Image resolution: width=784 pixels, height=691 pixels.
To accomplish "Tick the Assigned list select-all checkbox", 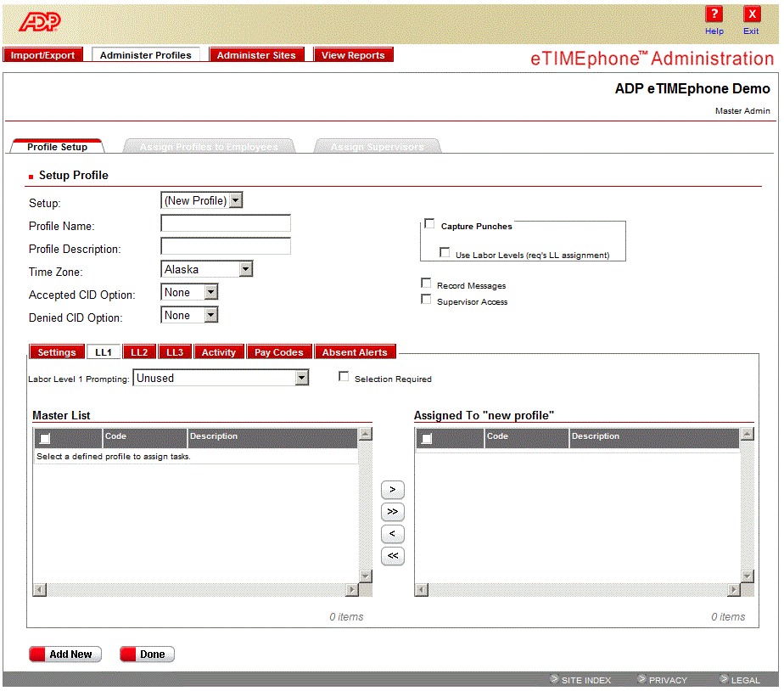I will 427,439.
